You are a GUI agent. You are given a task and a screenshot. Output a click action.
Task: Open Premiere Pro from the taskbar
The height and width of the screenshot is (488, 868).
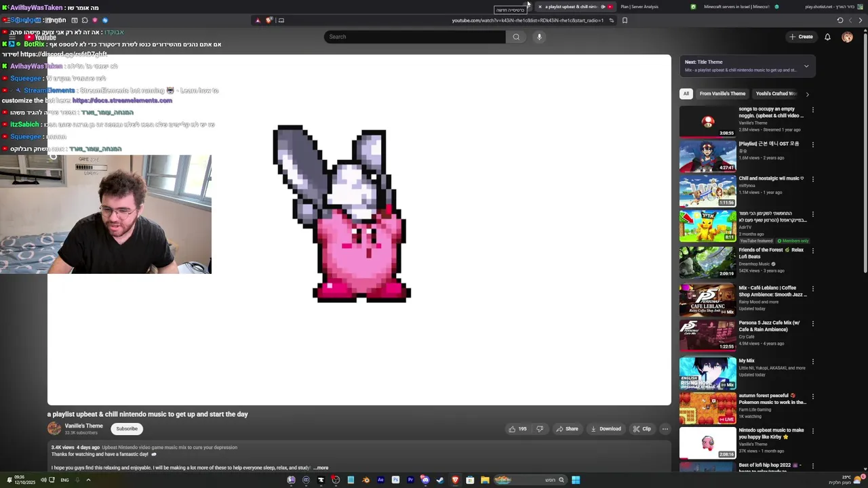[410, 480]
